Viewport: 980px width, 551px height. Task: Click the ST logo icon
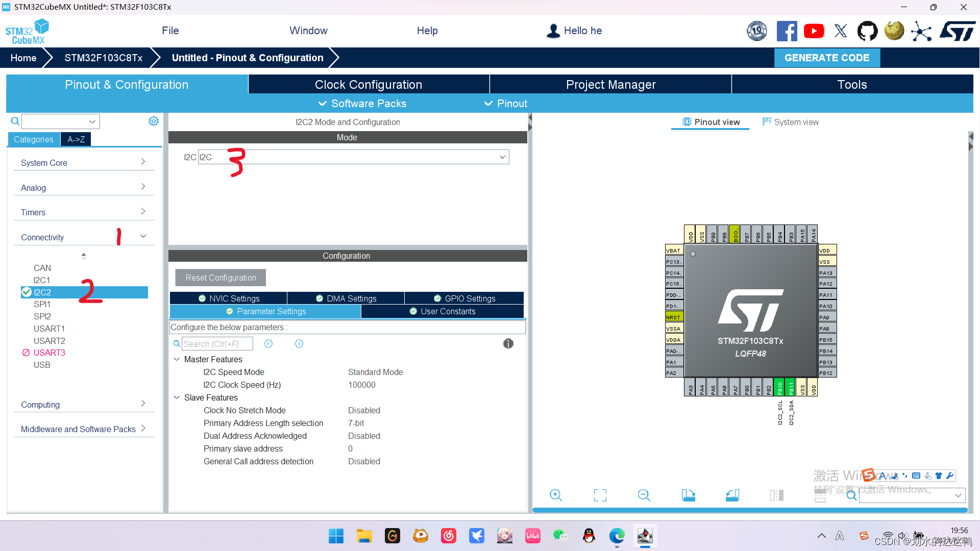pos(958,31)
